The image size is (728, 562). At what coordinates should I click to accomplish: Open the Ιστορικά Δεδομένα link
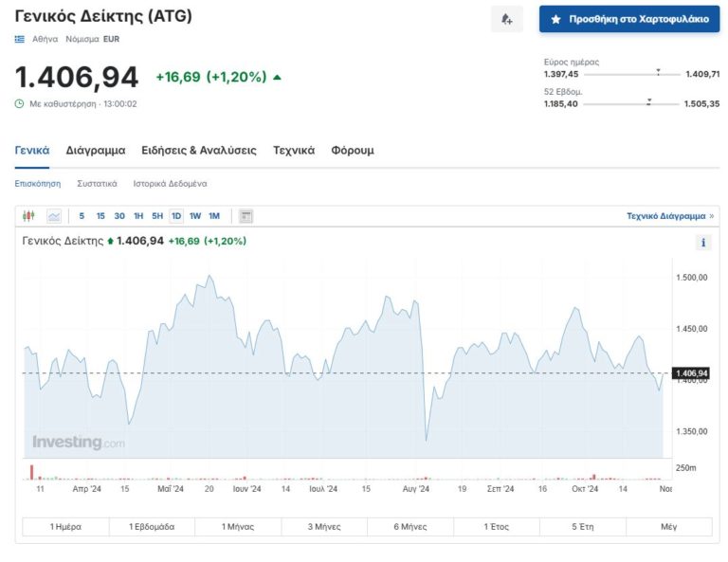click(170, 183)
